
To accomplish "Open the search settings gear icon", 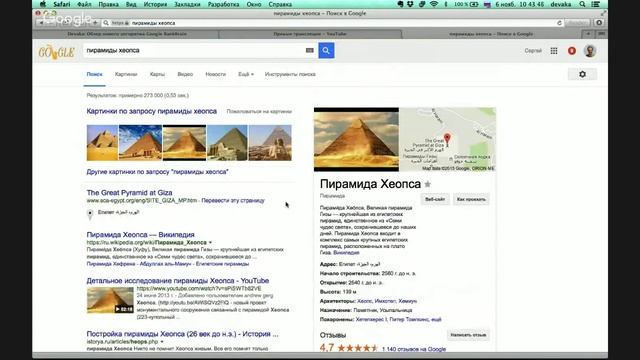I will (x=582, y=74).
